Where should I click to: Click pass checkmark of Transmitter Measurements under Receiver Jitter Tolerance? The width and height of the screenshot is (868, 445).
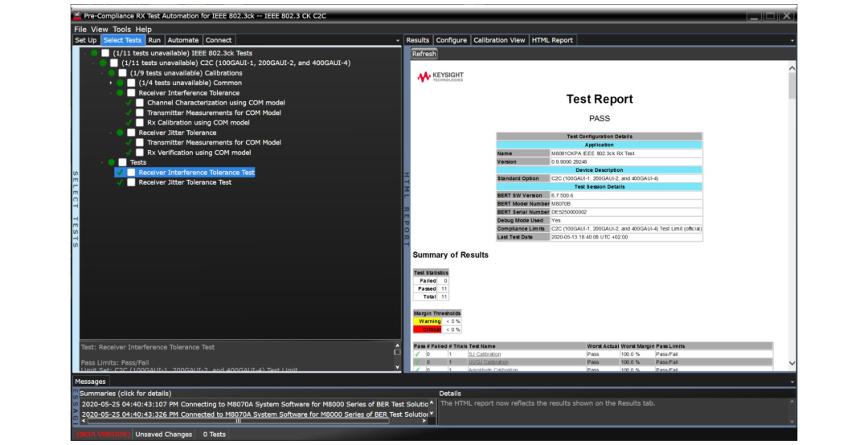pyautogui.click(x=129, y=142)
